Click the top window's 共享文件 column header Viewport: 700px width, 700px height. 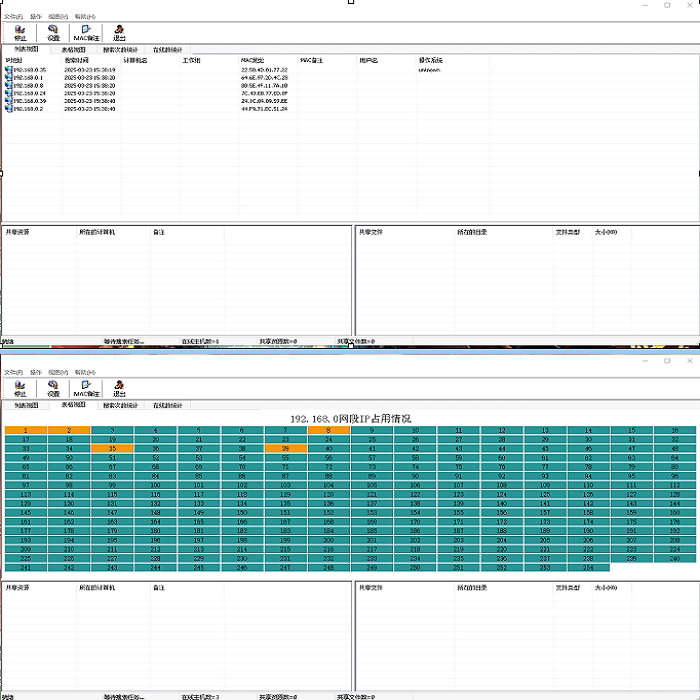click(405, 232)
